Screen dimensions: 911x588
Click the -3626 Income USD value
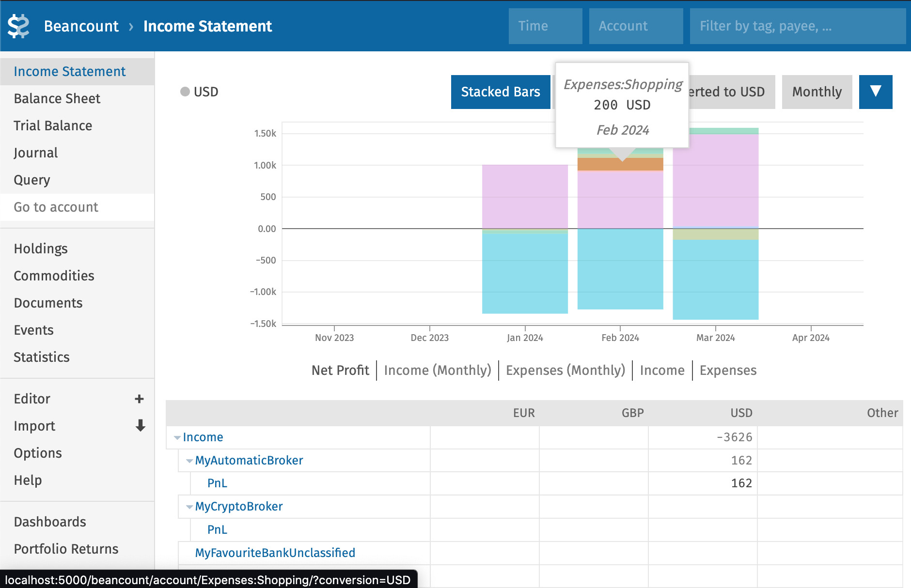[x=735, y=437]
